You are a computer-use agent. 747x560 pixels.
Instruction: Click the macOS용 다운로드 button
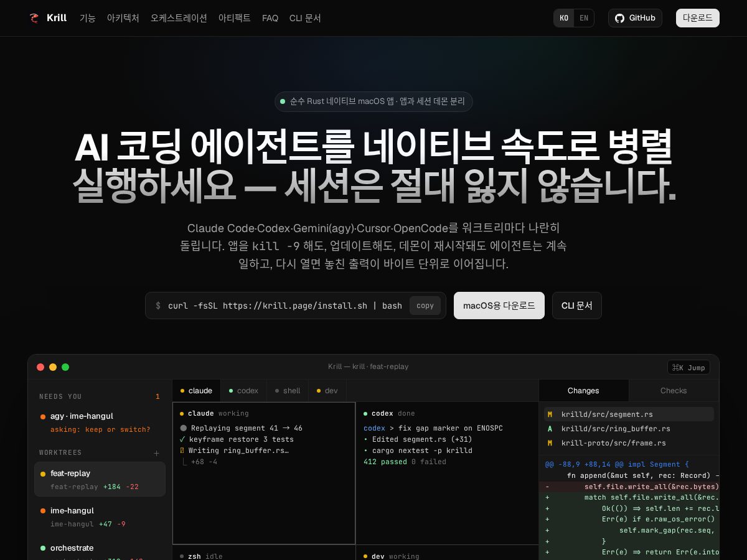tap(499, 306)
